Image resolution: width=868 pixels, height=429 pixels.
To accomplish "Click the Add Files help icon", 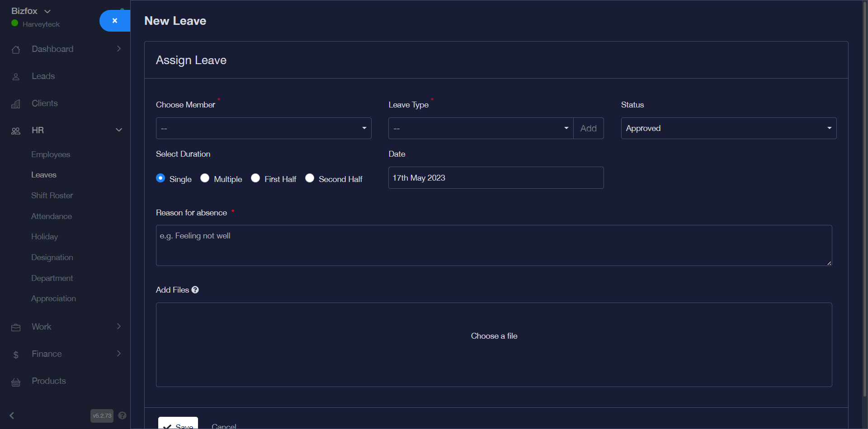I will [x=195, y=290].
